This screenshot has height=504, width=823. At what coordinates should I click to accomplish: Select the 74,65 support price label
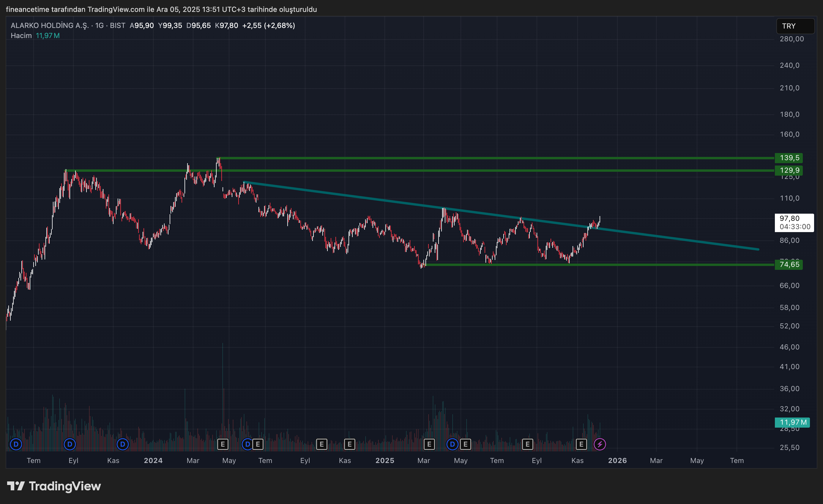pyautogui.click(x=789, y=264)
